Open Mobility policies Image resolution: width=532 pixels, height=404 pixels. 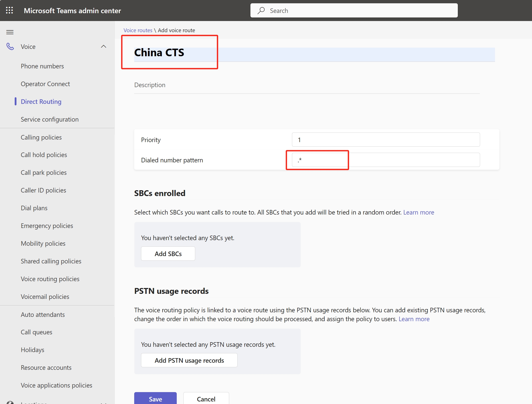[43, 243]
